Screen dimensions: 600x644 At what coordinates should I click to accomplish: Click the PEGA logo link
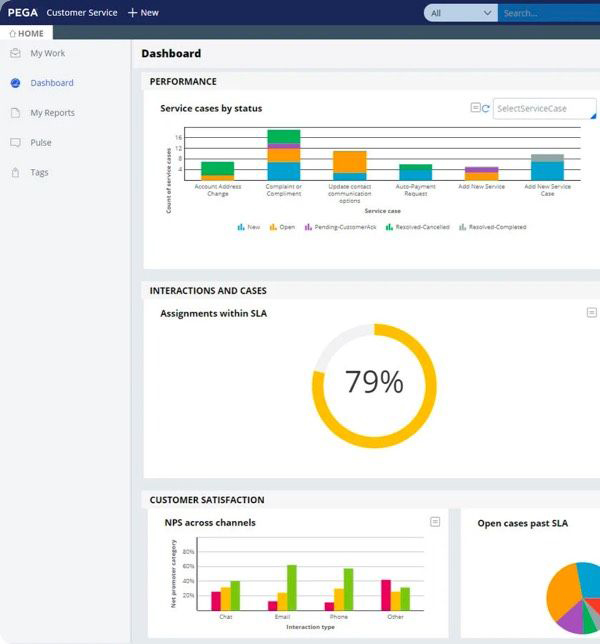(x=22, y=13)
